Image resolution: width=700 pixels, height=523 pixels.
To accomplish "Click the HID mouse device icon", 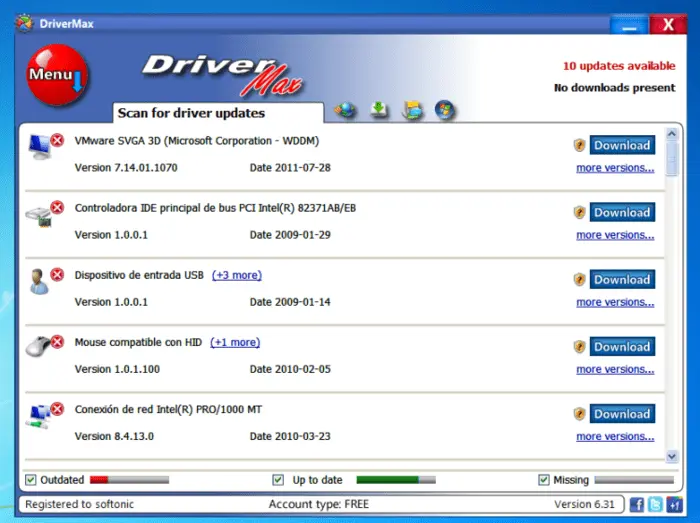I will (38, 346).
